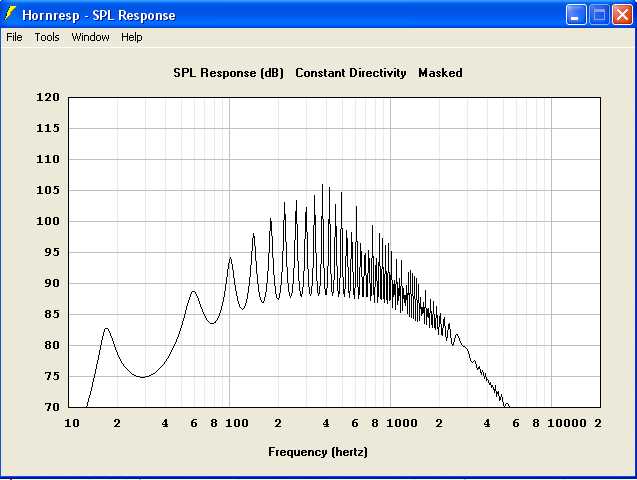The image size is (637, 480).
Task: Click the 'Hornresp - SPL Response' title text
Action: pos(99,15)
